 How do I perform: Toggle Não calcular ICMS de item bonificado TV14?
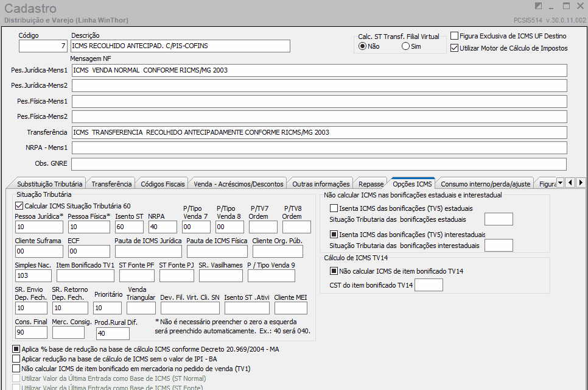(x=334, y=271)
